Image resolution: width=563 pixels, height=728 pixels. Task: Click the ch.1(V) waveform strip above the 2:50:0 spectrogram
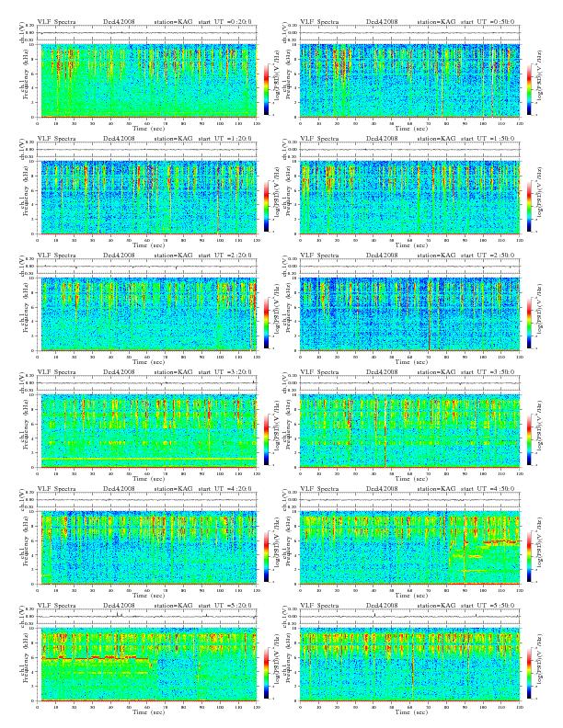coord(409,267)
